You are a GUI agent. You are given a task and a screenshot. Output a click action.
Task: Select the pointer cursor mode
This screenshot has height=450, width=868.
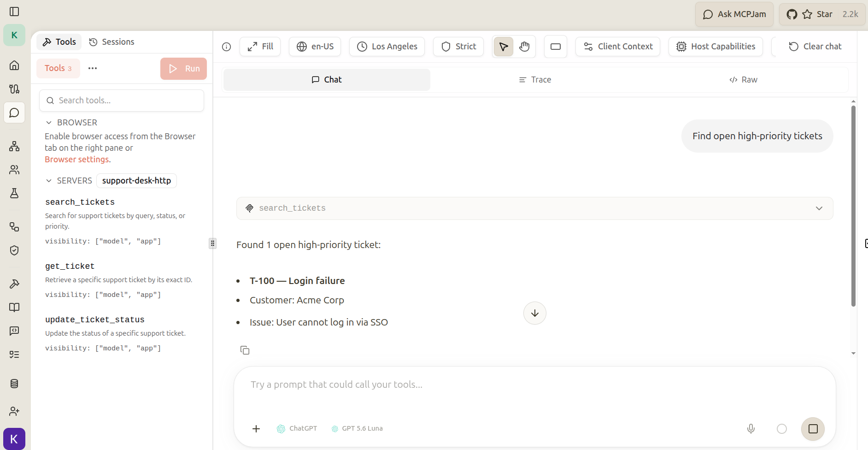click(504, 47)
